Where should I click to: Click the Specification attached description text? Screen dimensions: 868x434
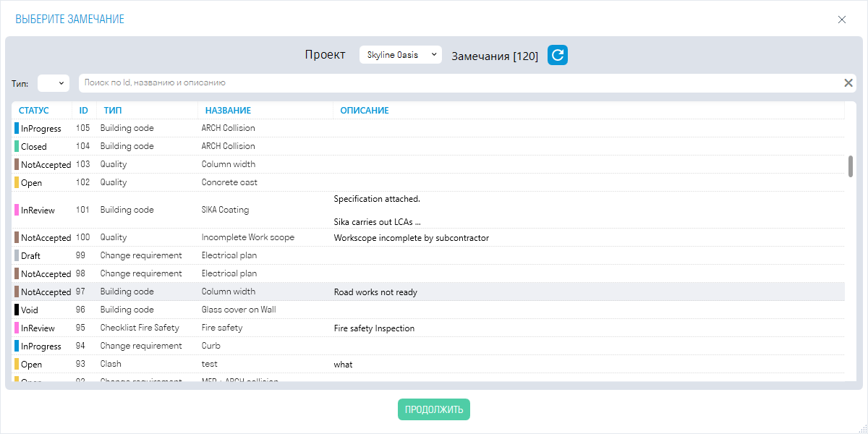(x=377, y=198)
